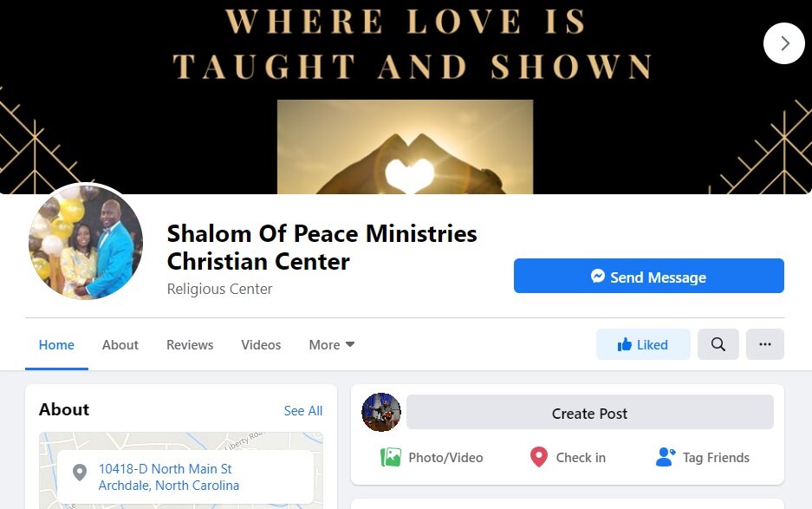Viewport: 812px width, 509px height.
Task: Click the Create Post field
Action: click(590, 413)
